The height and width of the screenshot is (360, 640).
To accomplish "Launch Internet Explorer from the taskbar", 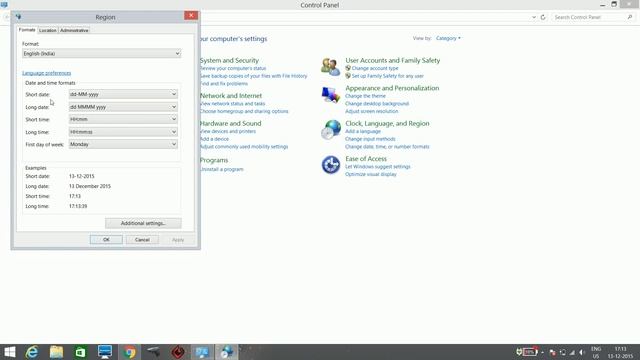I will [x=32, y=352].
